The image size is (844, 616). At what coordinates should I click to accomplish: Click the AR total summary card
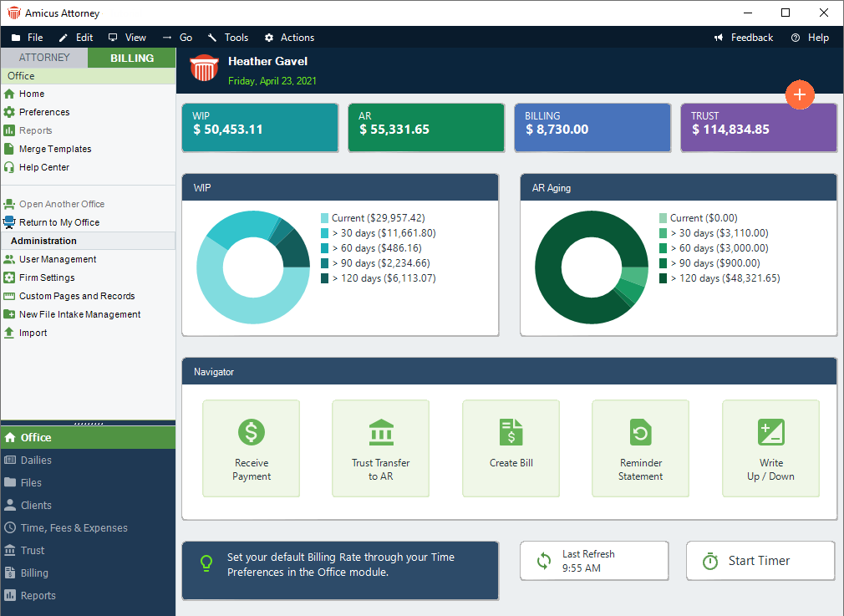coord(426,128)
